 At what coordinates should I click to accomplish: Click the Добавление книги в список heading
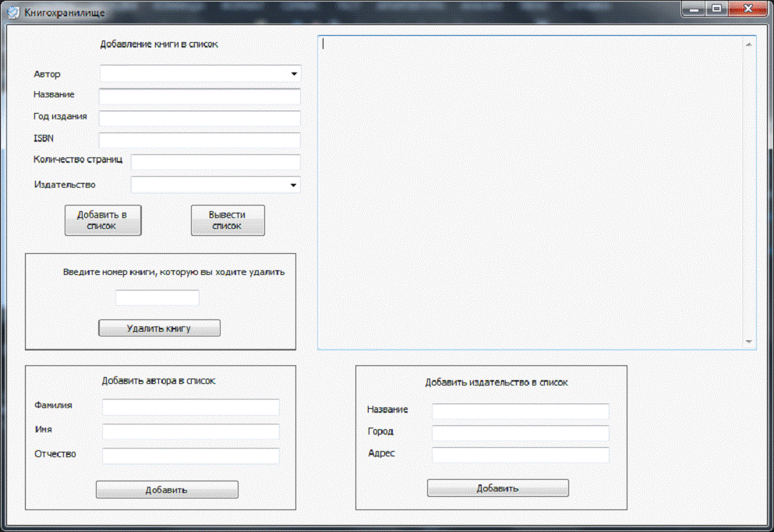159,44
